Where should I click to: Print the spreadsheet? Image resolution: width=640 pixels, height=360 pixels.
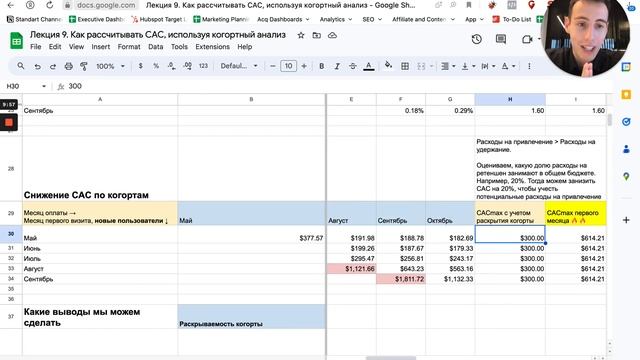[69, 66]
